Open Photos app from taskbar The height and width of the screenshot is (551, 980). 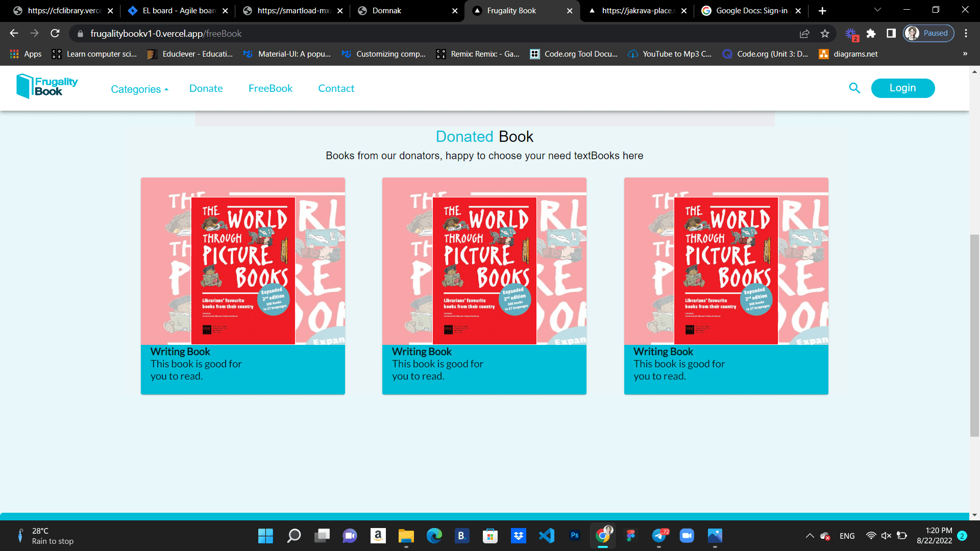coord(715,536)
